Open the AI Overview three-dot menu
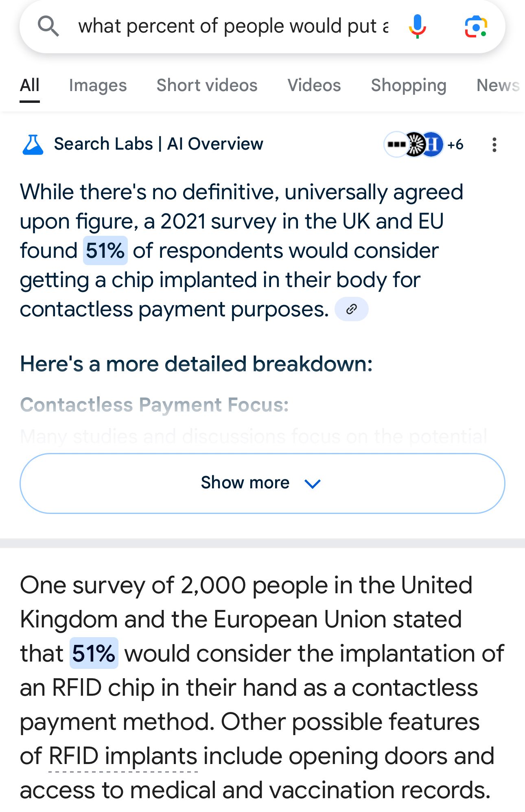This screenshot has width=525, height=812. (x=494, y=145)
